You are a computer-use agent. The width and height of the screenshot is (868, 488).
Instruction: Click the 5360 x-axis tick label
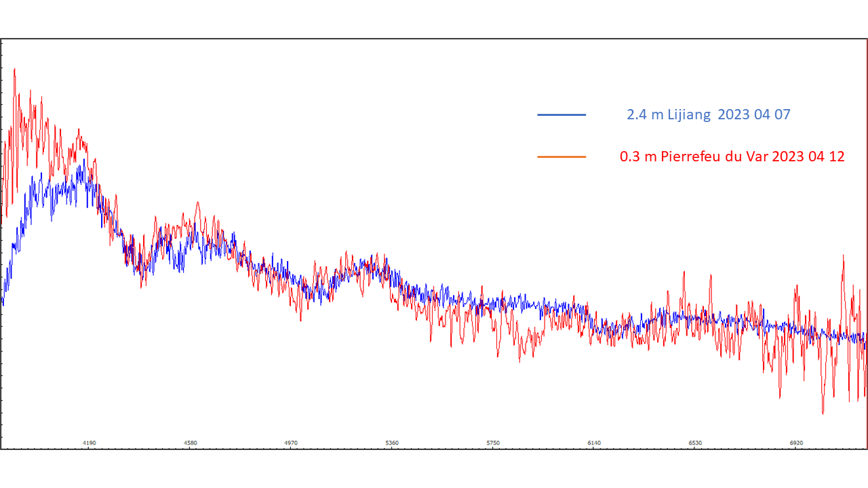coord(392,443)
